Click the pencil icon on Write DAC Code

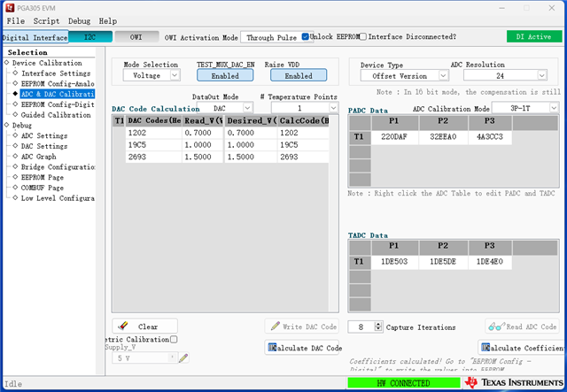[276, 326]
